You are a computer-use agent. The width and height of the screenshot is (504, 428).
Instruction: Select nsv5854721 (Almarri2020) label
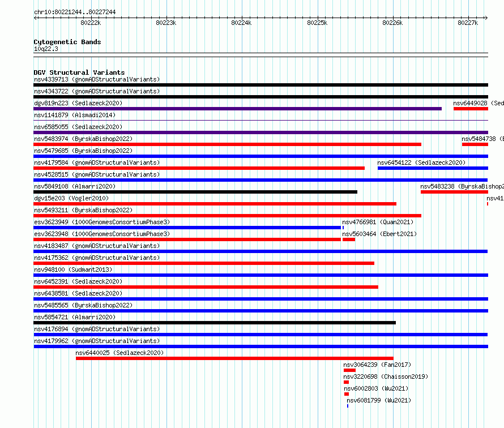point(75,317)
